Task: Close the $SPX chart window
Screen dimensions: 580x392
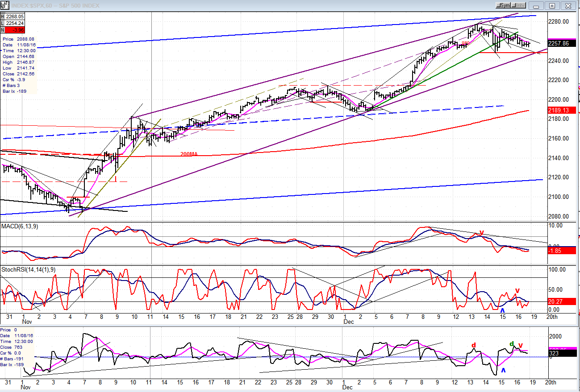Action: coord(567,5)
